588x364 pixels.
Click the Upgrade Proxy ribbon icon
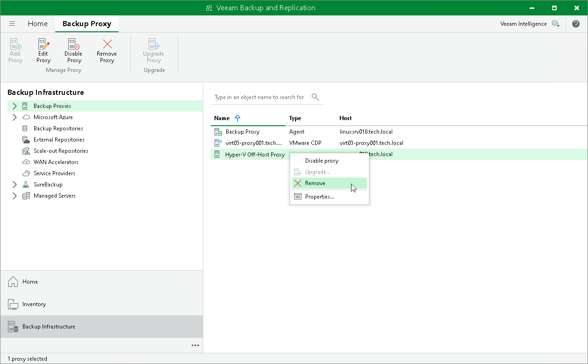click(x=154, y=44)
